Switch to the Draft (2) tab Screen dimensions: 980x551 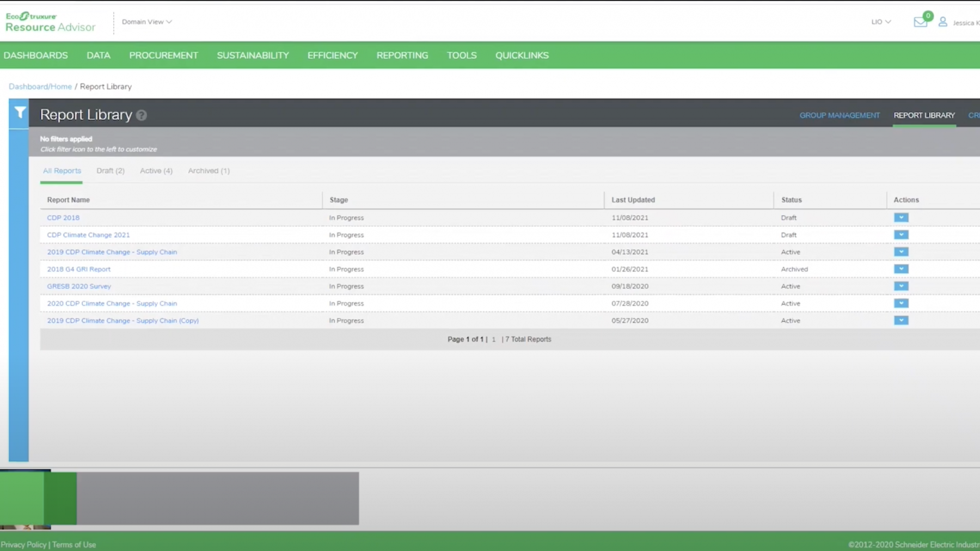(111, 171)
